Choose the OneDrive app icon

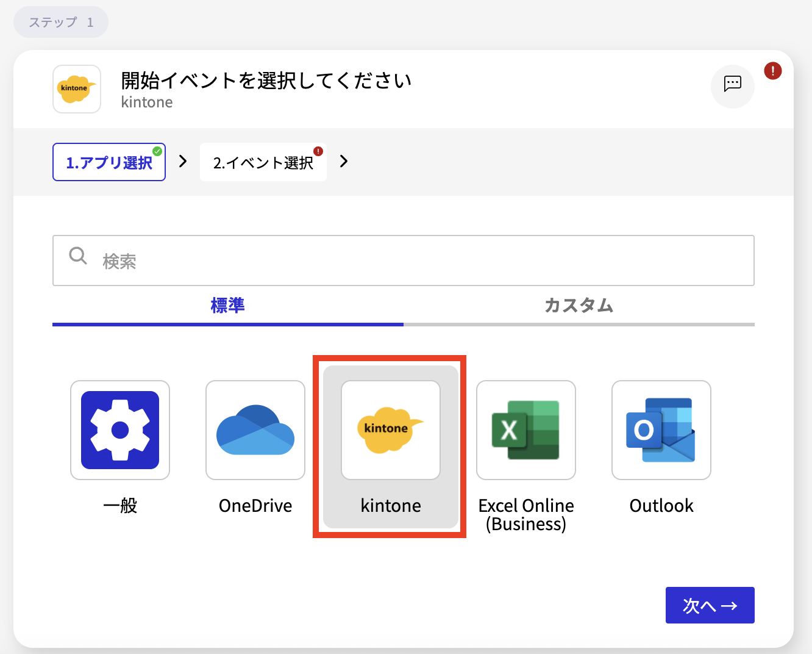(255, 430)
